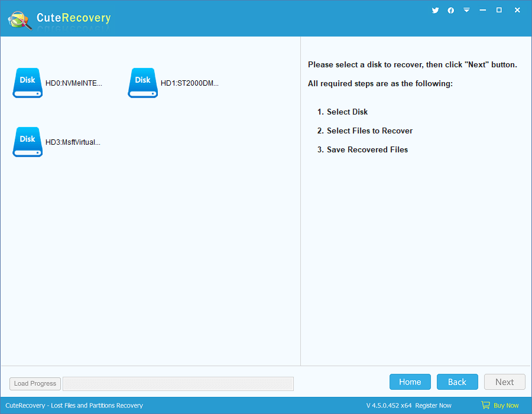Click the version 'V 4.5.0.452 x64' text
This screenshot has height=414, width=532.
pos(389,405)
